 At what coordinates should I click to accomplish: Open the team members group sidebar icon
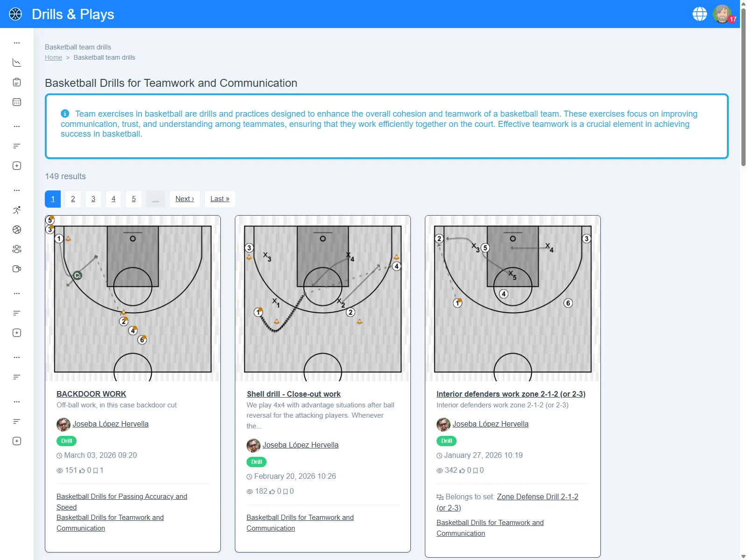[17, 249]
